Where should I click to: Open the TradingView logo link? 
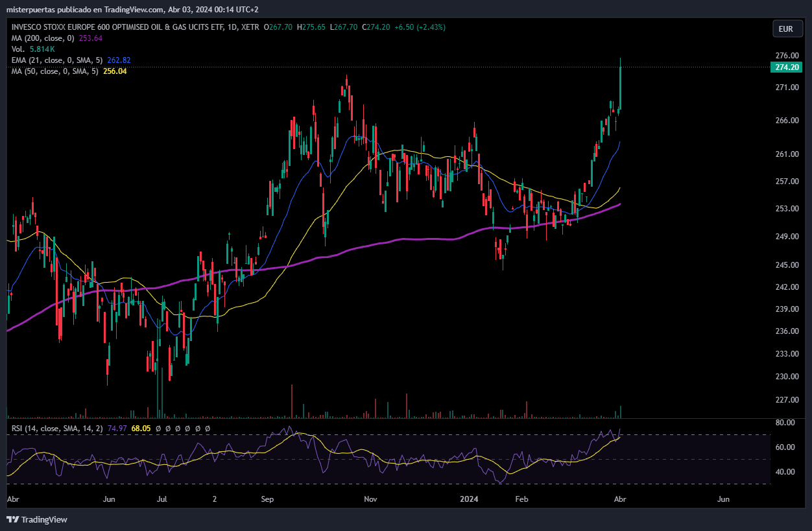37,519
